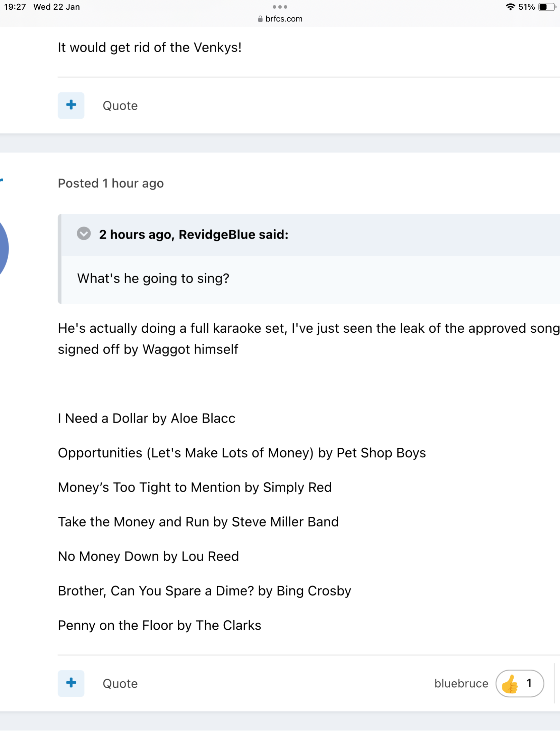Image resolution: width=560 pixels, height=747 pixels.
Task: Tap the multiquote plus under the Venkys post
Action: pyautogui.click(x=71, y=105)
